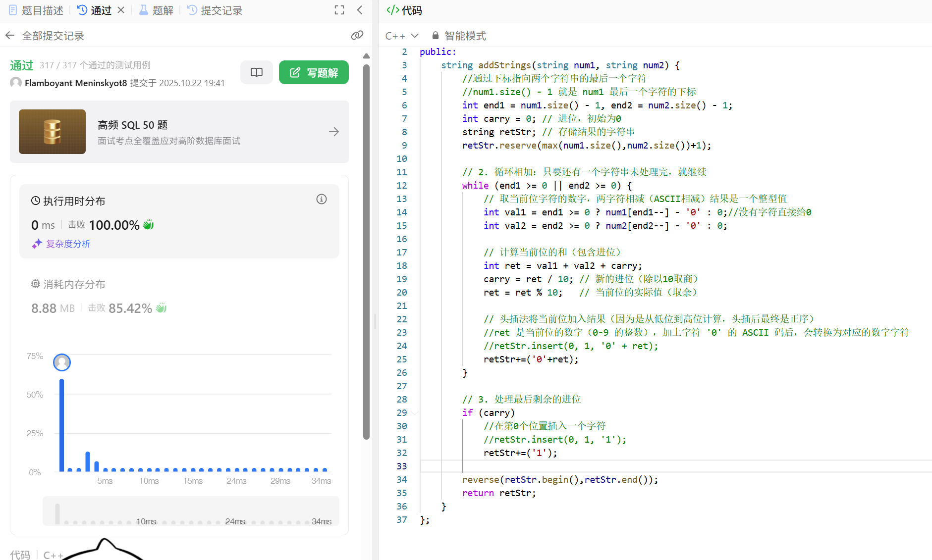
Task: Click the clapping hands icon beside 100.00%
Action: [148, 225]
